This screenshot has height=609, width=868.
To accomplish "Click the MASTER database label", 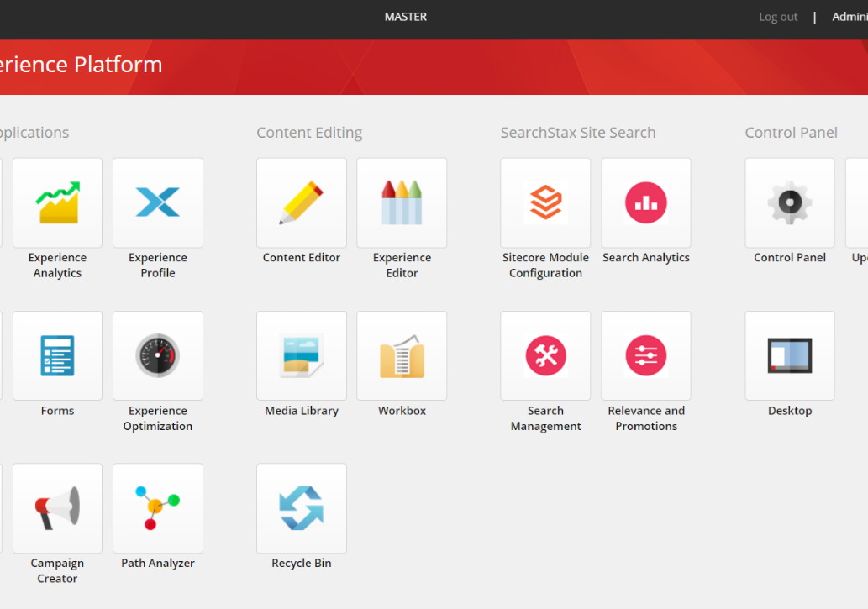I will click(x=406, y=16).
